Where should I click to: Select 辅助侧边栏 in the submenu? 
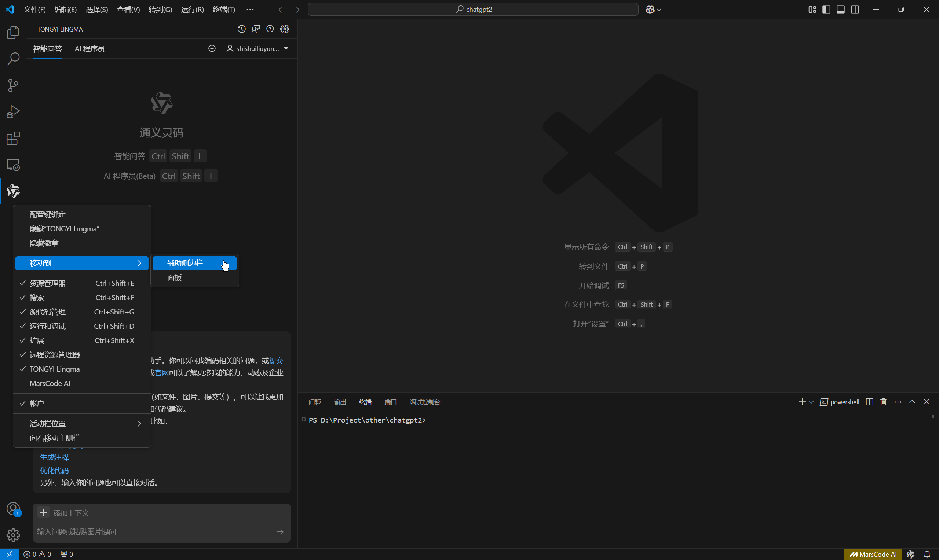pos(185,264)
